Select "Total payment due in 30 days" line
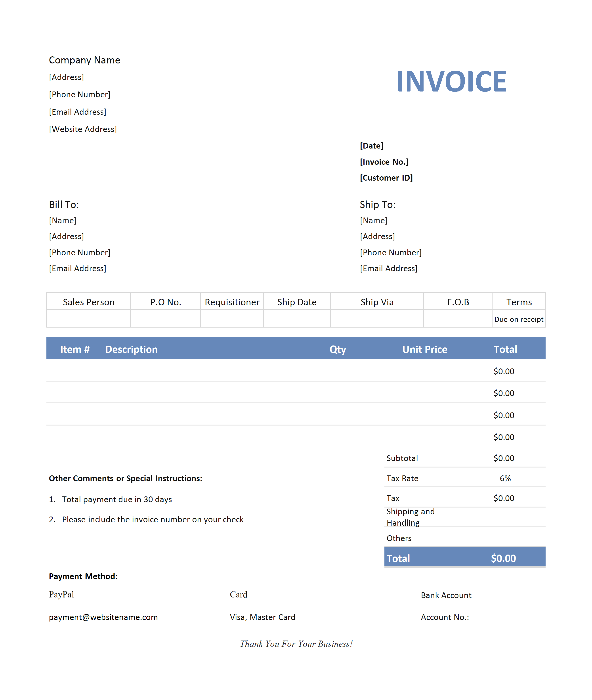This screenshot has width=592, height=700. (x=117, y=500)
